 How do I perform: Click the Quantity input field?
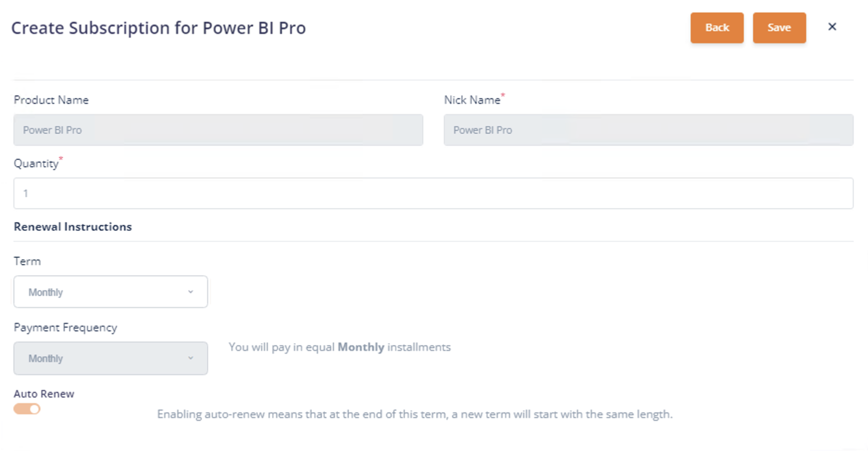[433, 193]
